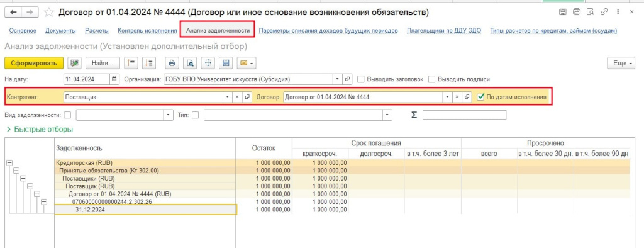Open the Договор dropdown list

pyautogui.click(x=448, y=97)
